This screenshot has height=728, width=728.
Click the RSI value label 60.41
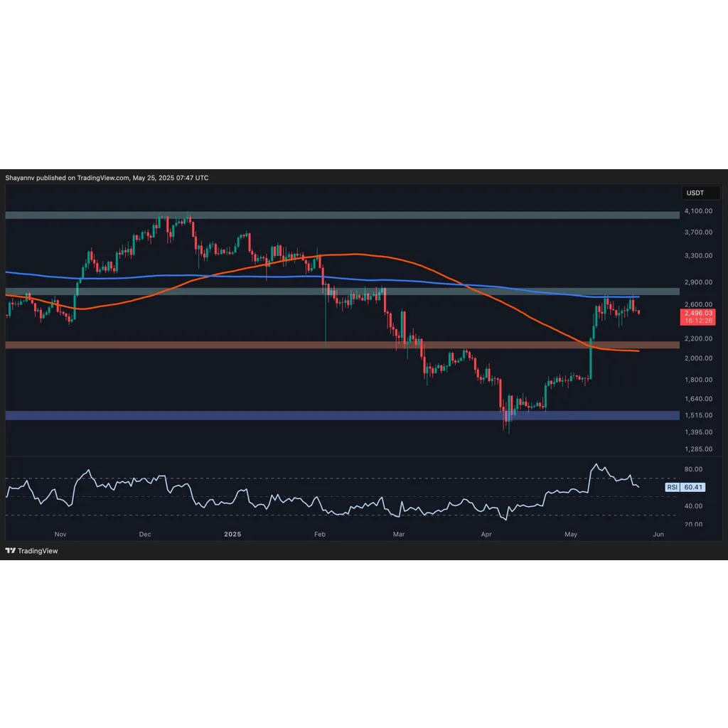(x=692, y=487)
